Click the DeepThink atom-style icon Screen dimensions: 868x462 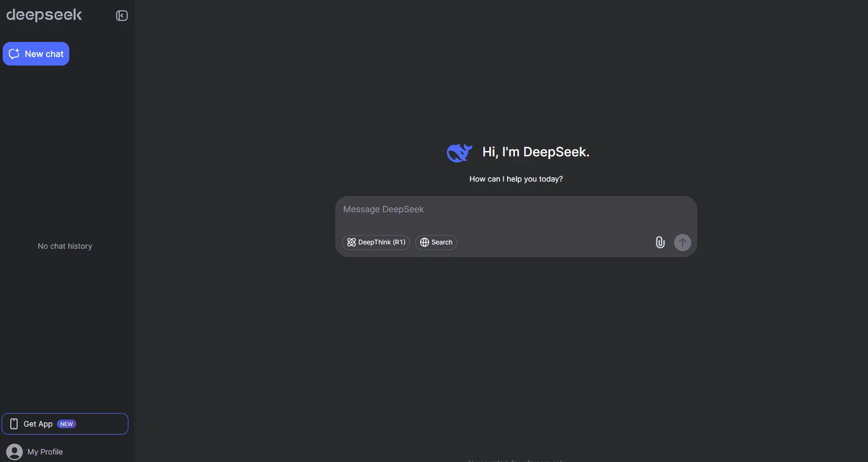tap(351, 242)
